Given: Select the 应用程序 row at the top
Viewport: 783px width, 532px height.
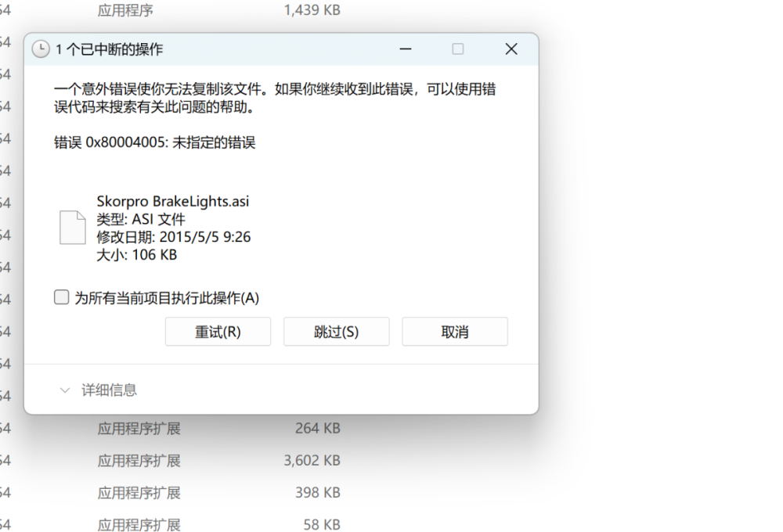Looking at the screenshot, I should (125, 10).
